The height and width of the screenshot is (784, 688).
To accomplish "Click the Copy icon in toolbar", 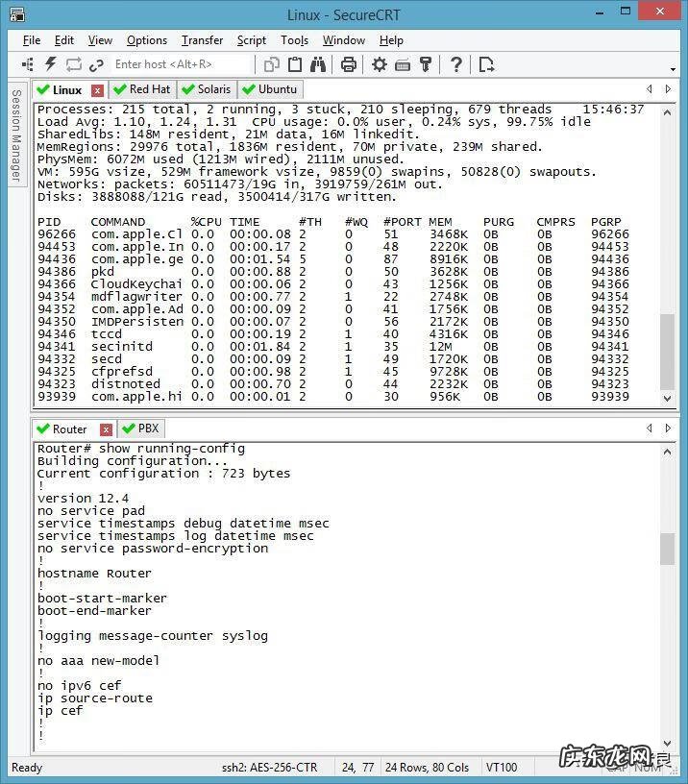I will coord(272,64).
